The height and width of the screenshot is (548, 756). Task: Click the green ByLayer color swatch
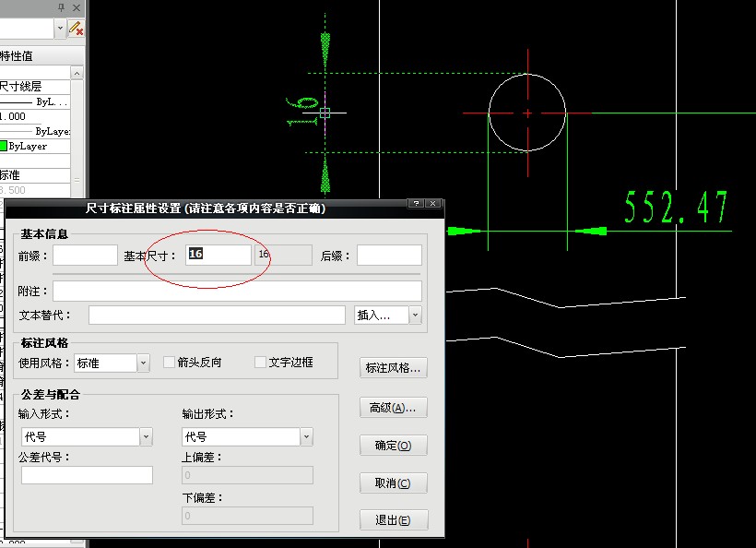click(4, 146)
